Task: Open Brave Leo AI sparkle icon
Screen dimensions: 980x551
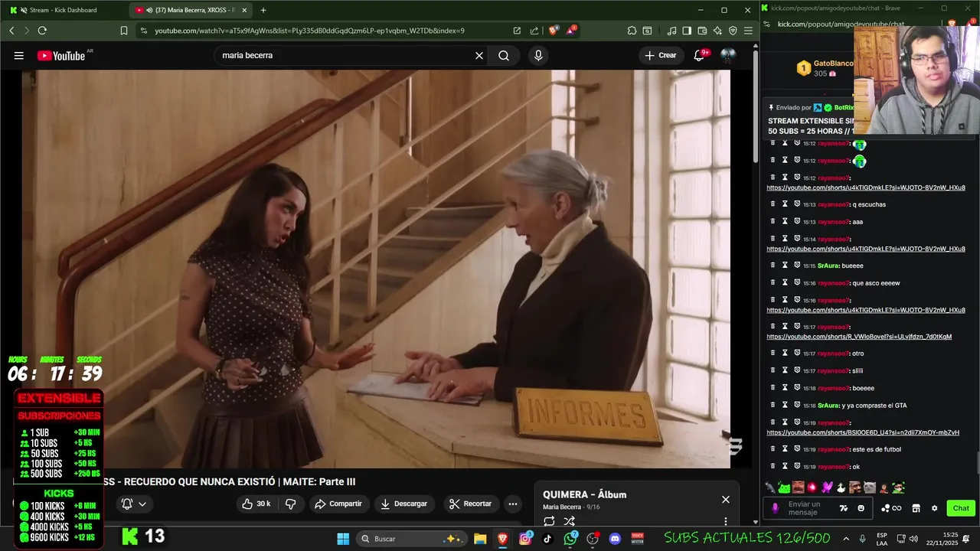Action: click(717, 31)
